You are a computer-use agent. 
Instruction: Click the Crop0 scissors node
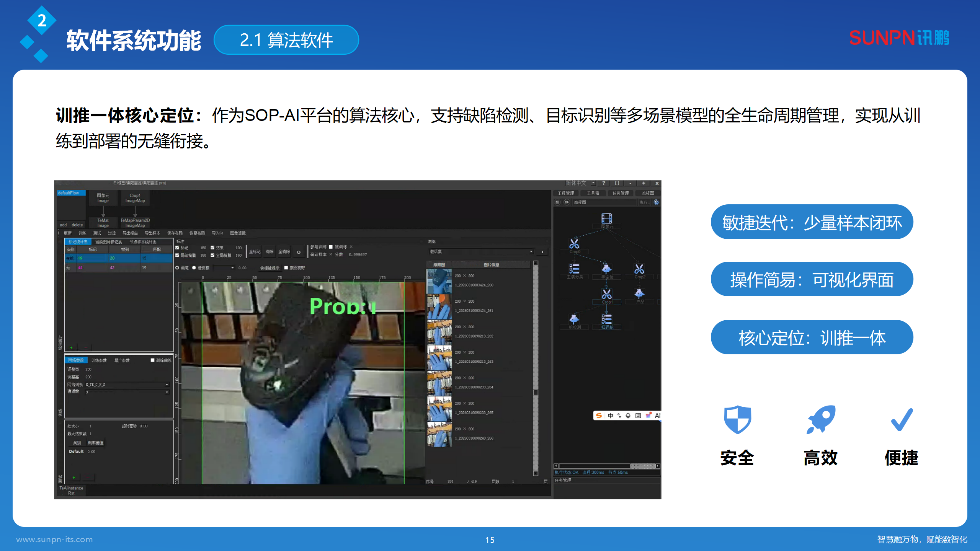point(574,243)
